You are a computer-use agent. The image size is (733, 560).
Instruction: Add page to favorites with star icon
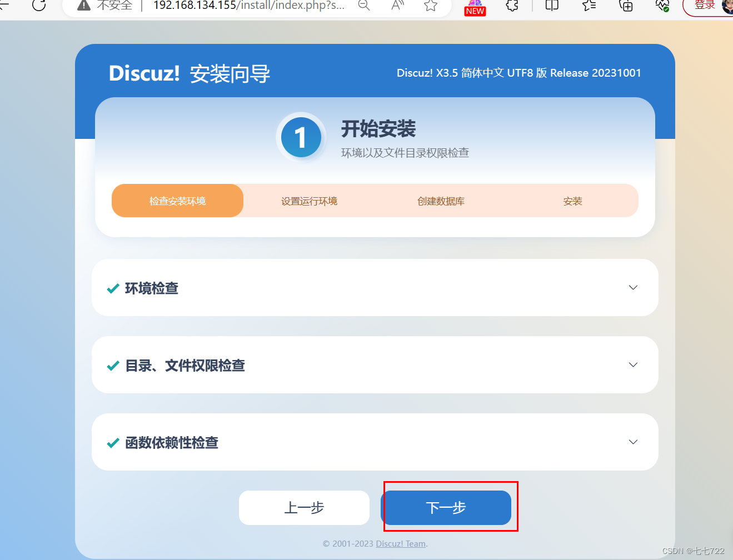coord(431,6)
